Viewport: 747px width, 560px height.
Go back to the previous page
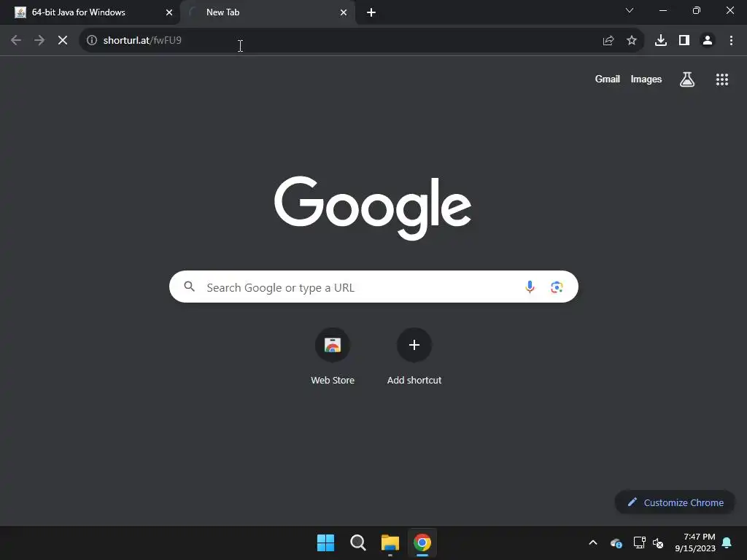coord(16,41)
